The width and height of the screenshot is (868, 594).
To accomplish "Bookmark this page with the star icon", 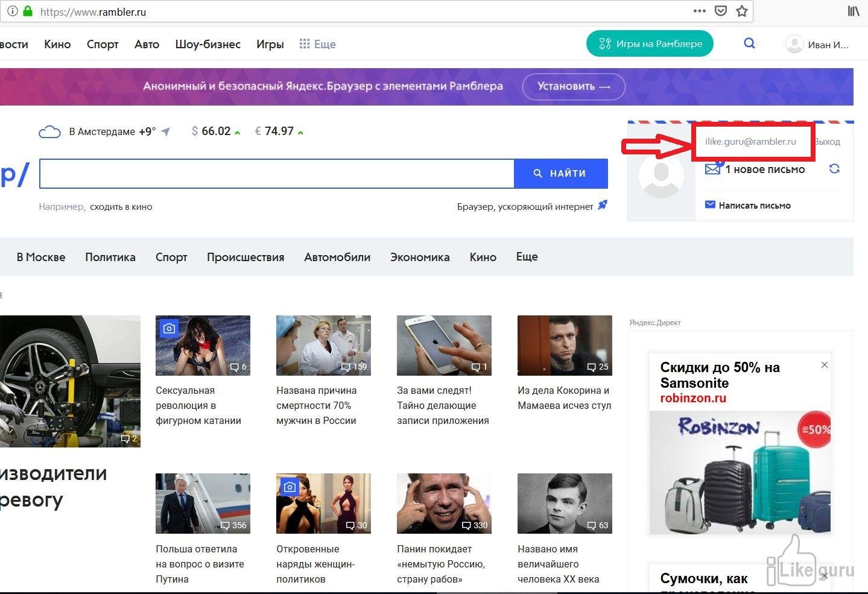I will coord(742,11).
